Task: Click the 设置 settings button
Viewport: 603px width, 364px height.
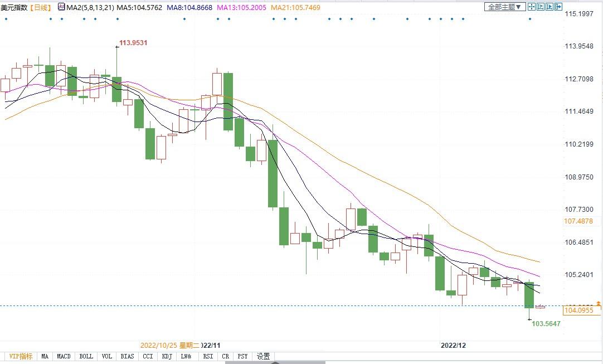Action: 264,356
